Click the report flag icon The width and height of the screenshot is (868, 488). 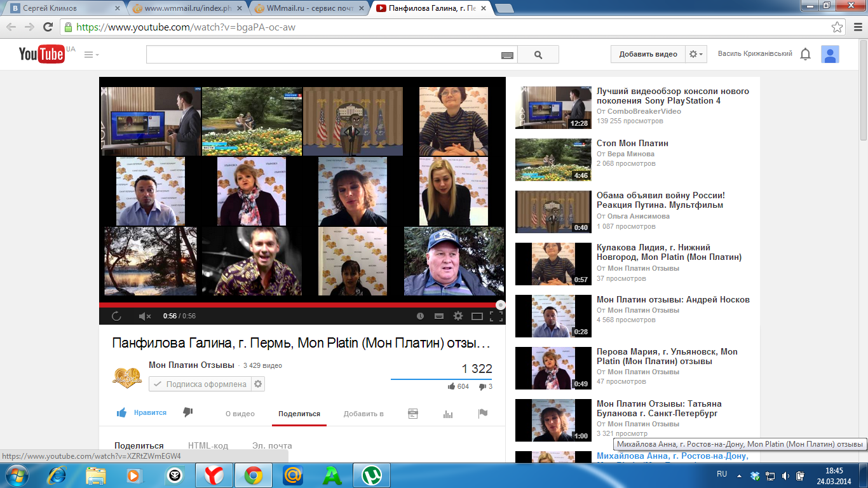(x=483, y=414)
